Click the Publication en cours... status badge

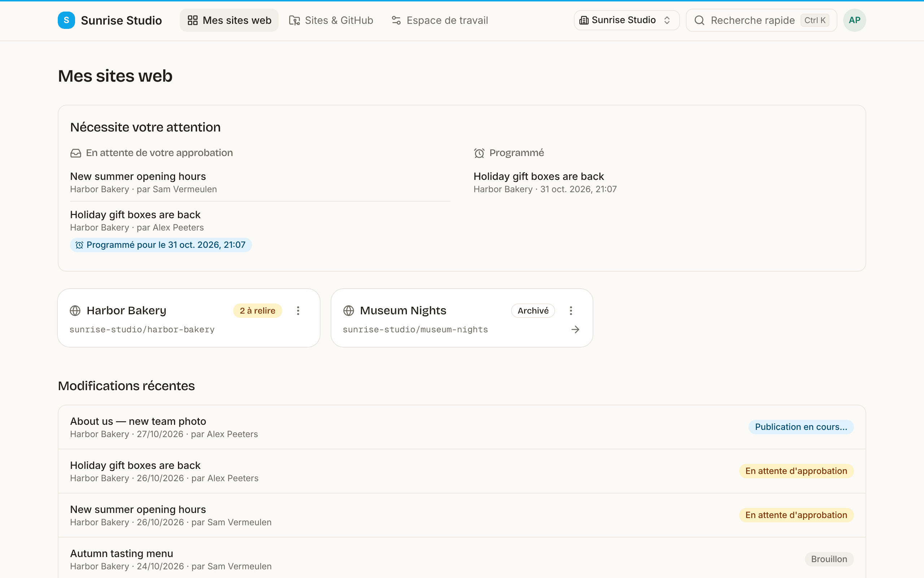tap(801, 427)
